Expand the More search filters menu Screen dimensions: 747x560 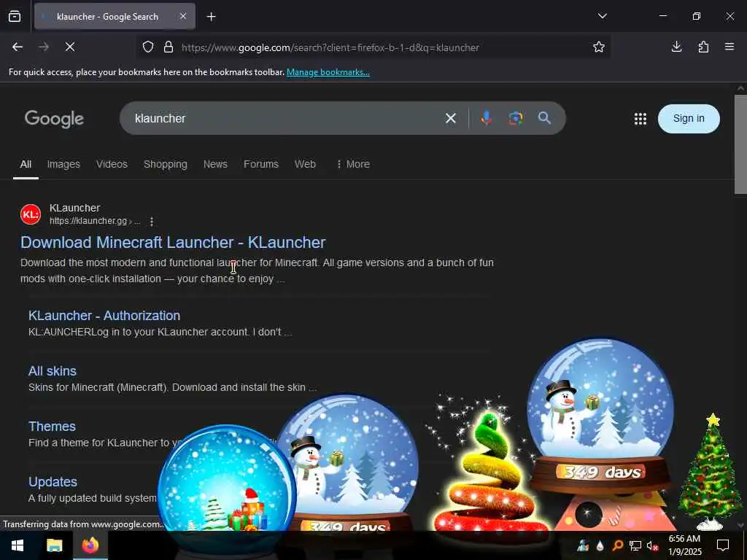point(353,164)
